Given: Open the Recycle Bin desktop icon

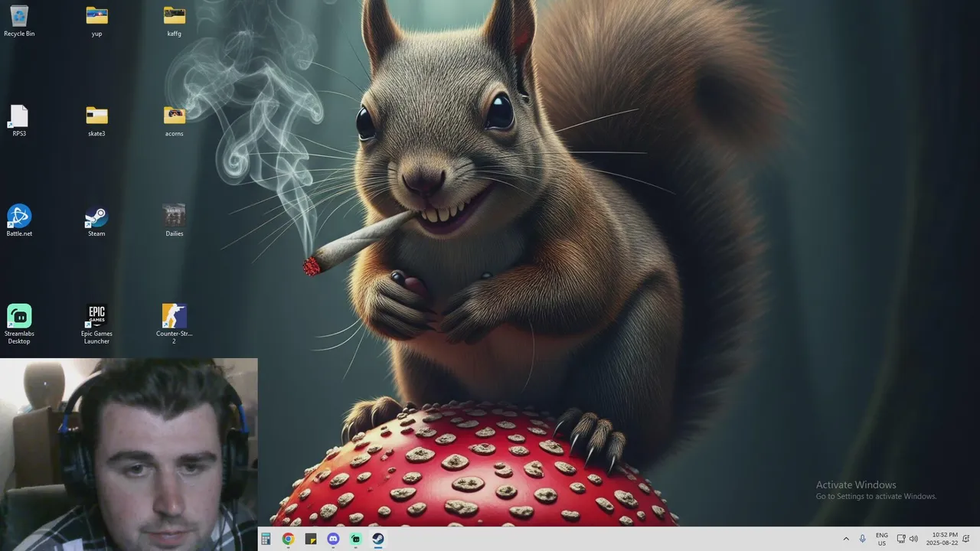Looking at the screenshot, I should point(19,21).
